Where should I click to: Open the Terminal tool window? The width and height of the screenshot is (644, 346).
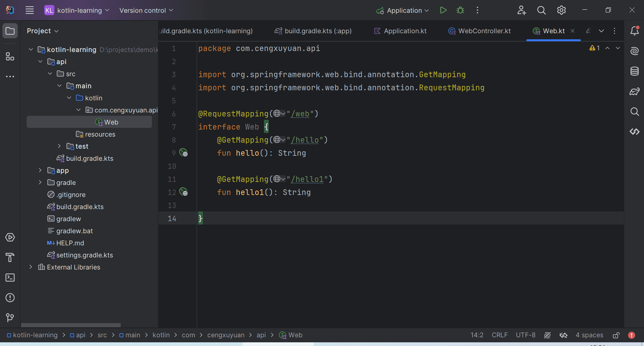coord(10,278)
